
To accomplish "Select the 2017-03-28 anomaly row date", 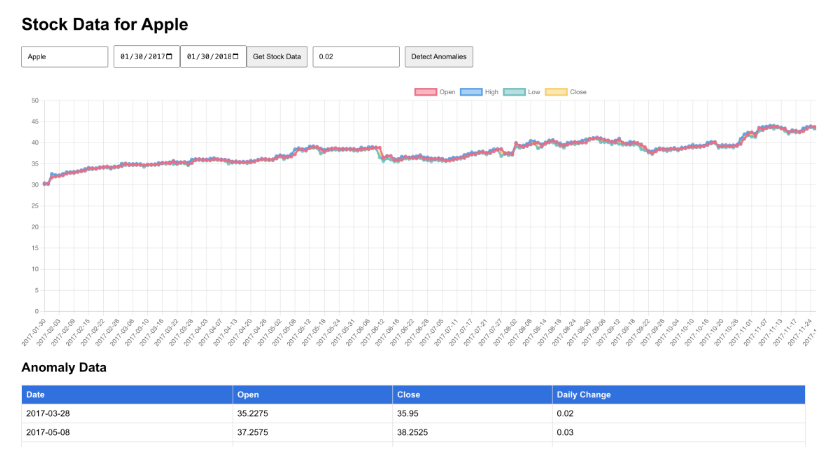I will pos(48,412).
